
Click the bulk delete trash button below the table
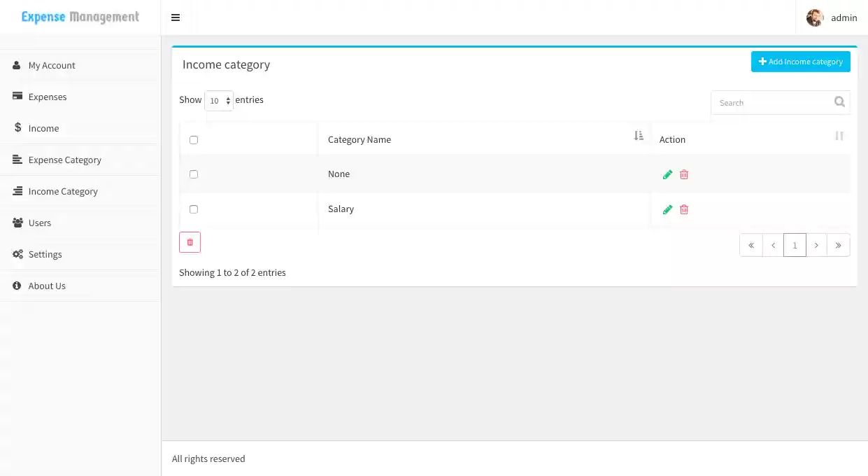(190, 241)
